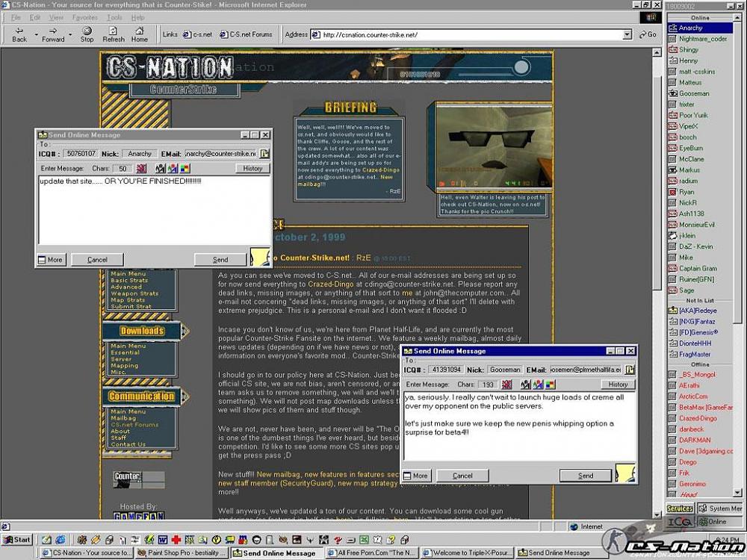This screenshot has width=747, height=560.
Task: Open the Favorites menu
Action: click(85, 18)
